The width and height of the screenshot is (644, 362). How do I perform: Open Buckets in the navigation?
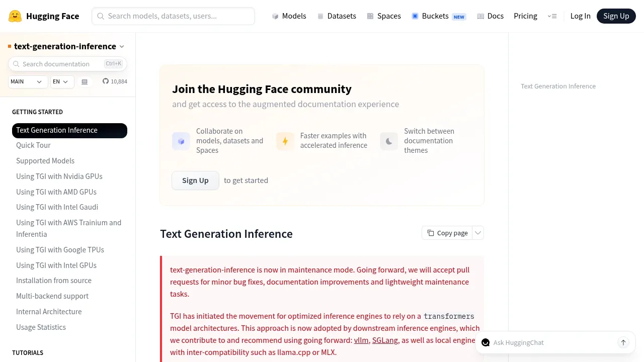point(439,16)
